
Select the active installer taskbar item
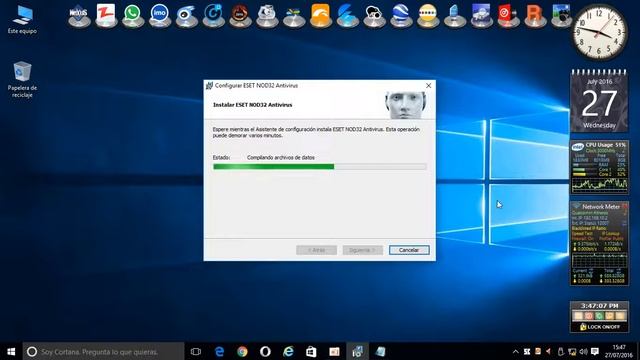[357, 351]
